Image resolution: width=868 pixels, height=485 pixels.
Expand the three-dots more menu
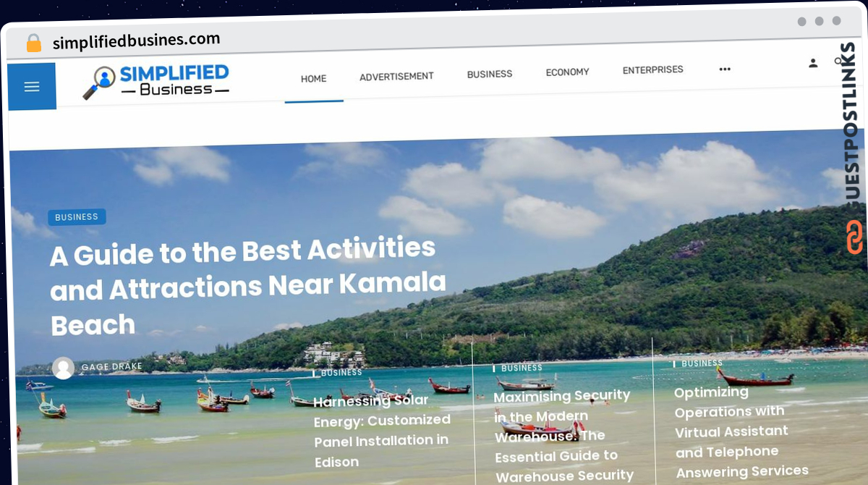[x=725, y=69]
